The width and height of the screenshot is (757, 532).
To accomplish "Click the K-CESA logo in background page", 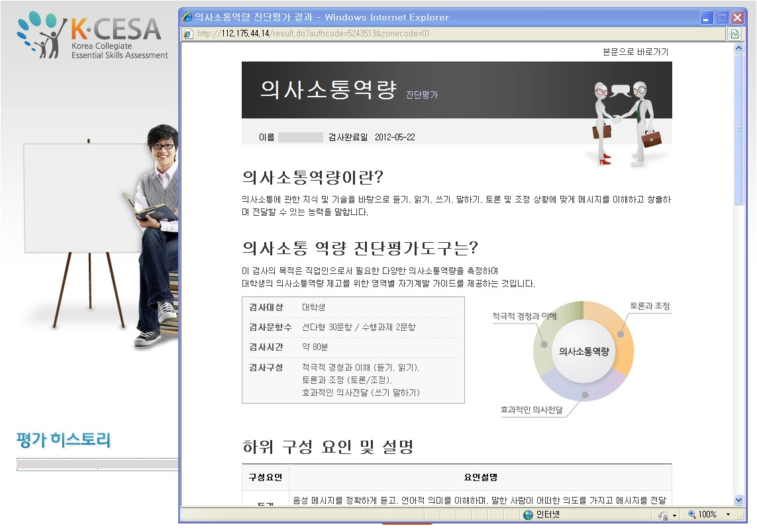I will 92,36.
